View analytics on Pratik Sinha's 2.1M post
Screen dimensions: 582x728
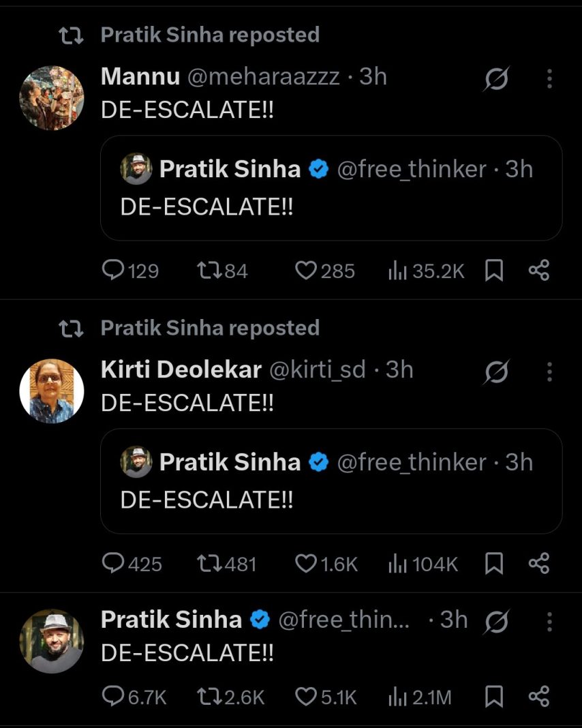(x=397, y=697)
